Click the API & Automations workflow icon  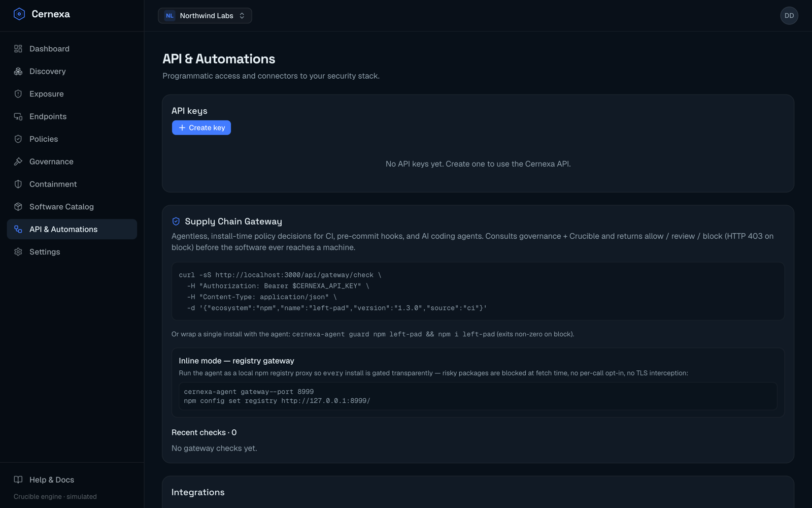18,229
